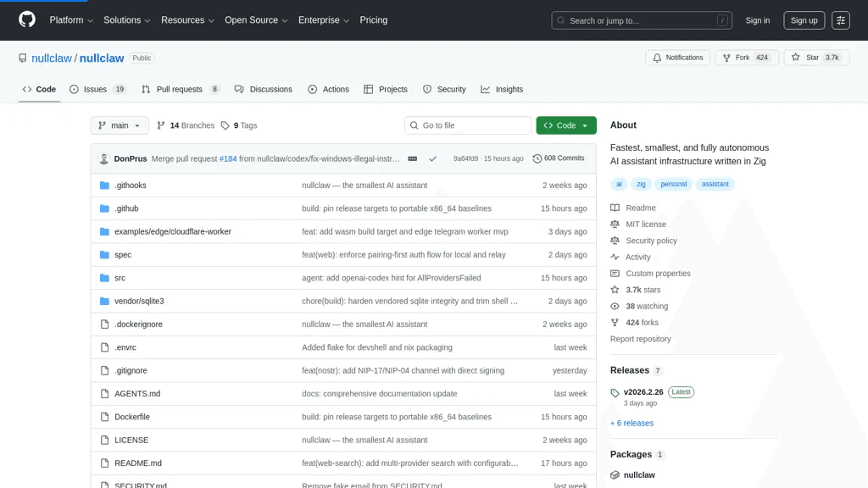Click the Notifications bell icon

(x=657, y=58)
